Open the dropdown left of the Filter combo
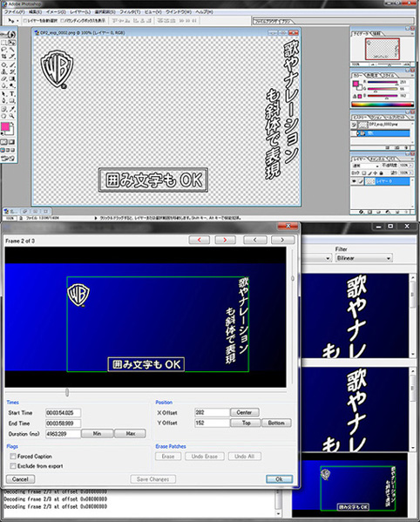Image resolution: width=420 pixels, height=522 pixels. [x=328, y=258]
